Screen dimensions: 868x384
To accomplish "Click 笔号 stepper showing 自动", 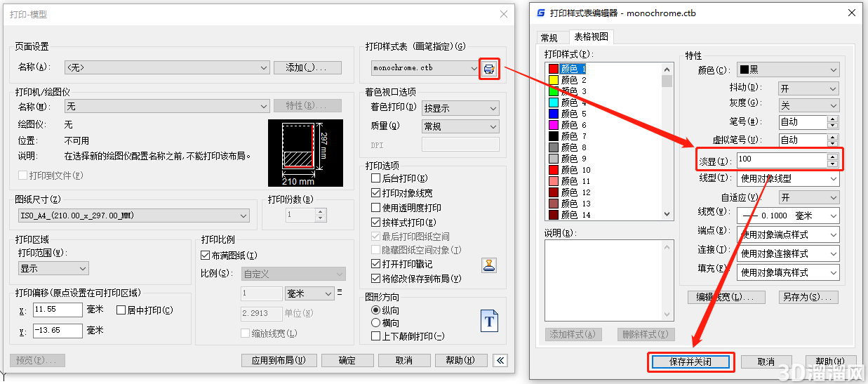I will click(808, 121).
